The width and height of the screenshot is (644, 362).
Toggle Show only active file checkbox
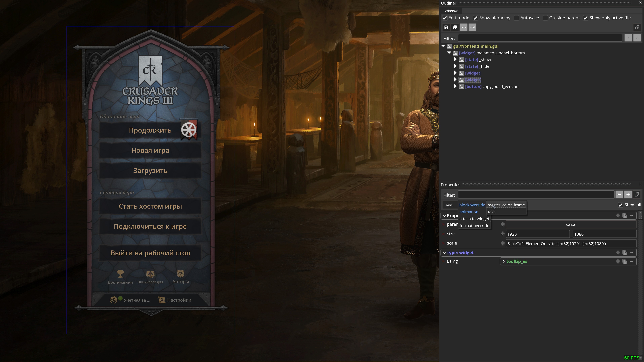coord(586,18)
